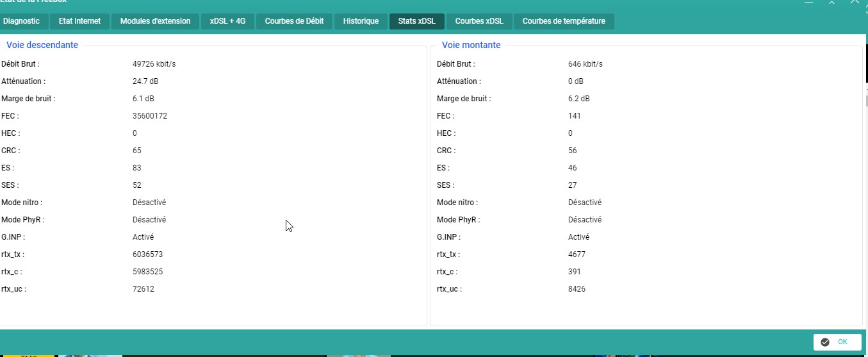Viewport: 868px width, 357px height.
Task: Select the Stats xDSL tab
Action: [416, 21]
